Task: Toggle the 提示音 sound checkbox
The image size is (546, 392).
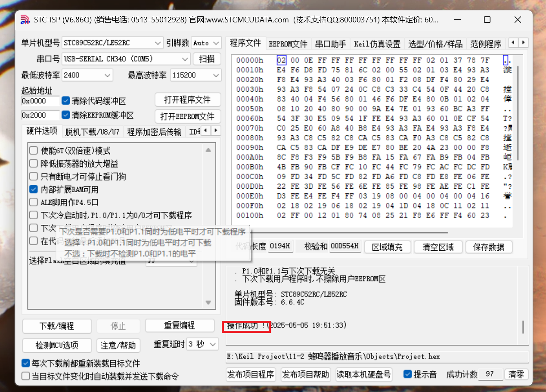Action: coord(407,374)
